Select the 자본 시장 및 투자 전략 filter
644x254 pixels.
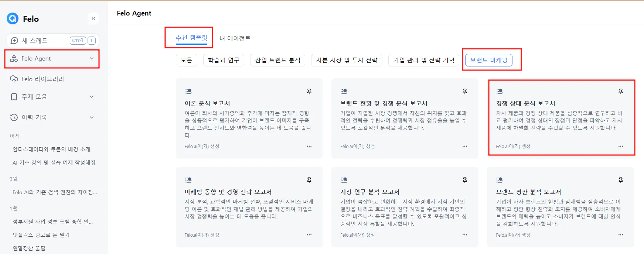click(x=347, y=60)
